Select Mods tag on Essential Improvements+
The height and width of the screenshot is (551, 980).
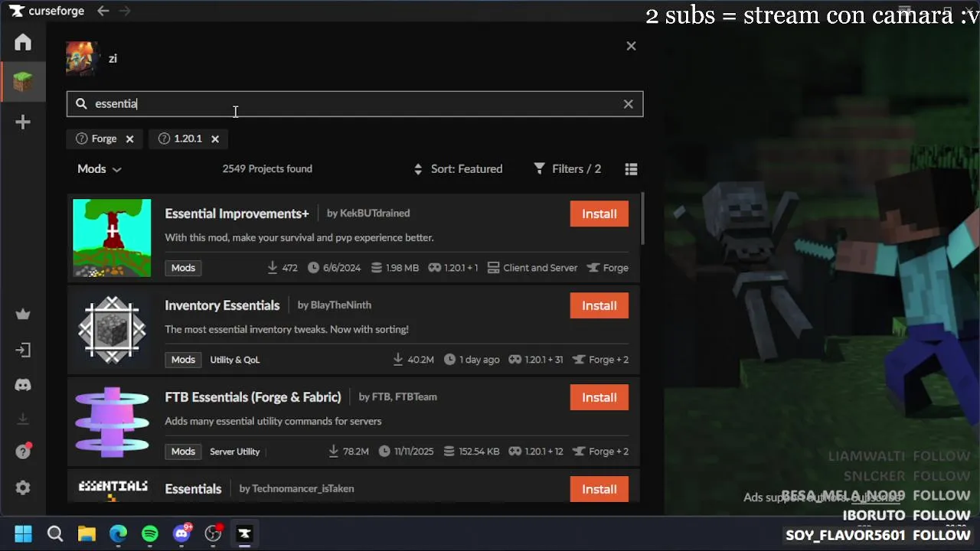(183, 268)
